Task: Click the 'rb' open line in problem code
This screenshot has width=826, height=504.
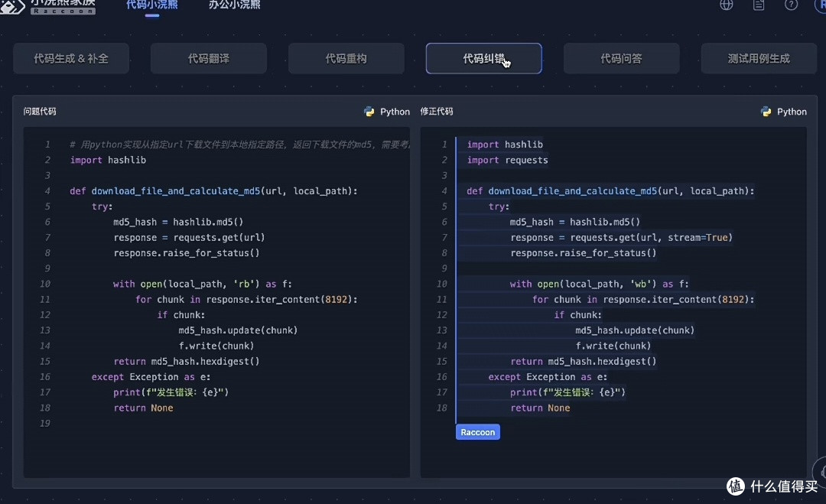Action: point(202,284)
